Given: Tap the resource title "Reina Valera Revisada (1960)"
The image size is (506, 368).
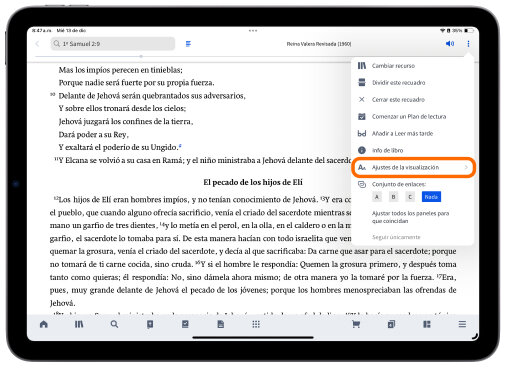Looking at the screenshot, I should 319,44.
